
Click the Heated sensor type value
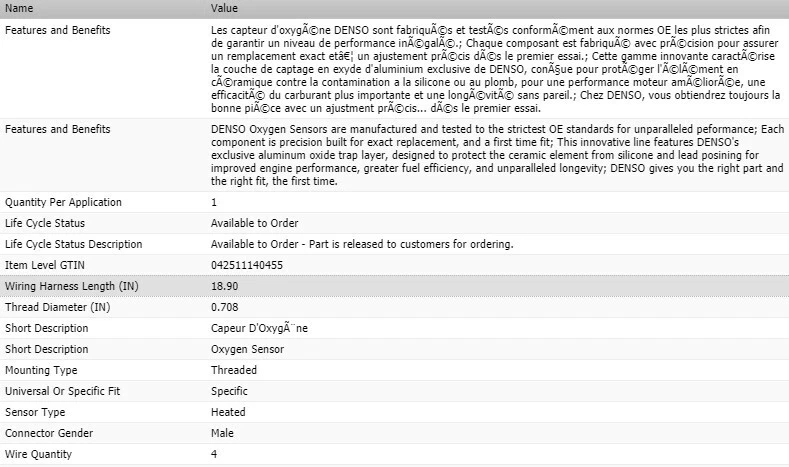click(x=227, y=412)
